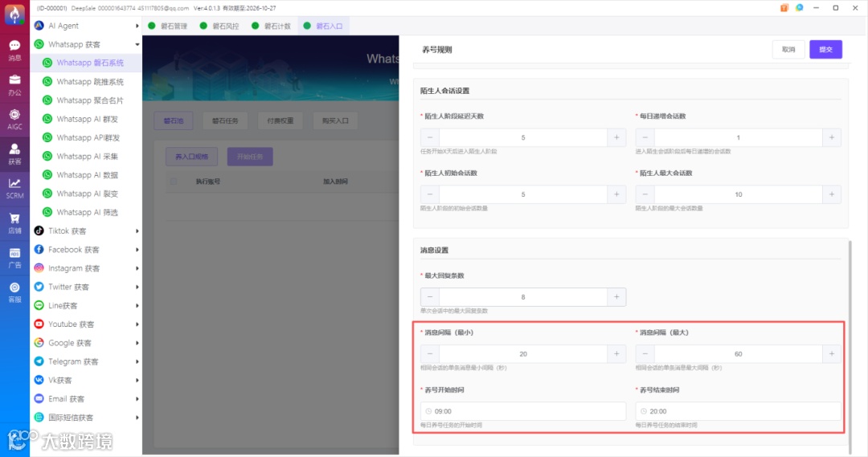Decrease 消息间隔（最小） with minus
Viewport: 868px width, 457px height.
click(429, 354)
